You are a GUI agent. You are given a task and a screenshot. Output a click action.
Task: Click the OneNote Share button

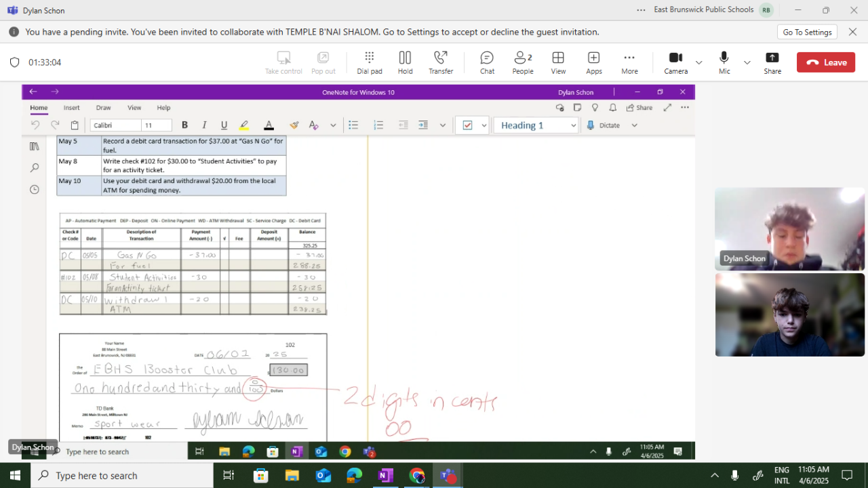(639, 108)
